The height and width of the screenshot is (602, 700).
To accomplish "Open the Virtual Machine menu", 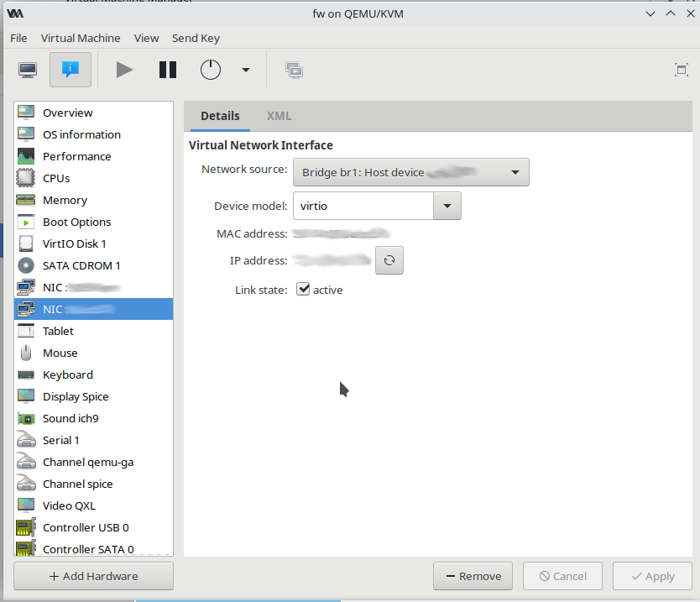I will tap(81, 39).
